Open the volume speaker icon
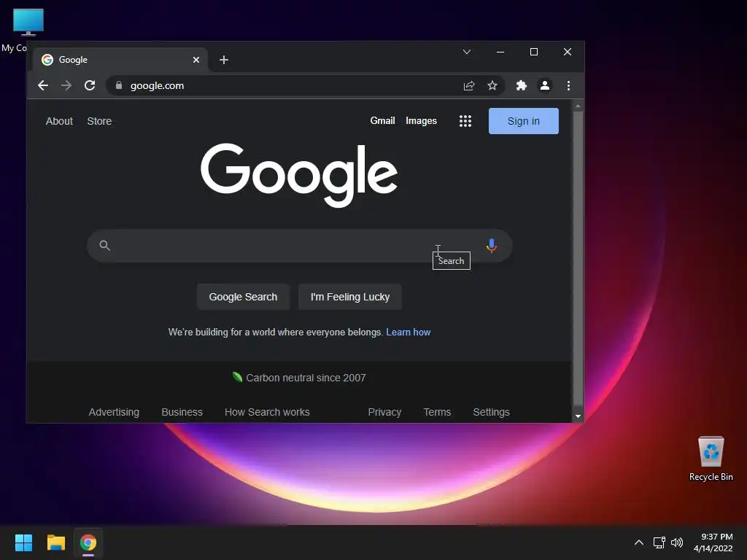Screen dimensions: 747x560 click(x=676, y=542)
